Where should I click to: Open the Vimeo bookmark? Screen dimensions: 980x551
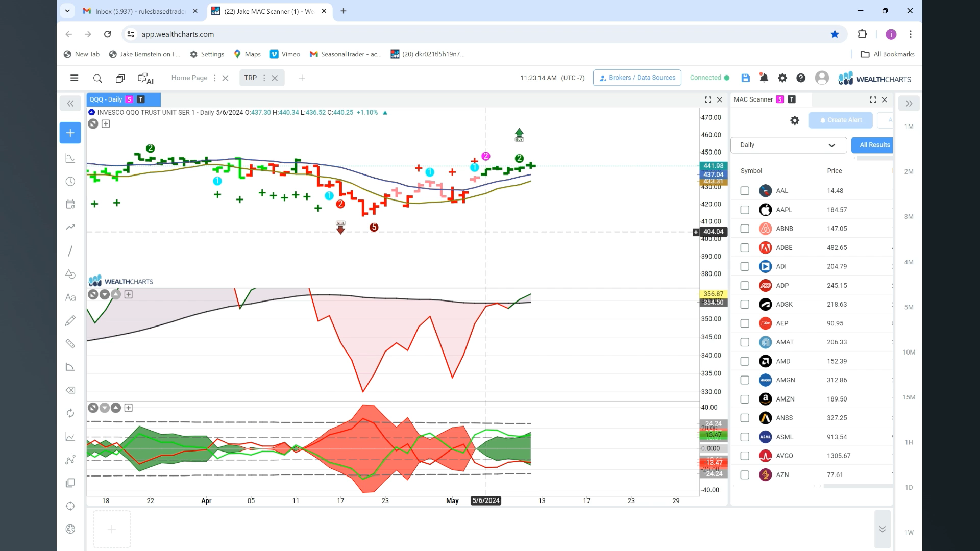tap(285, 54)
